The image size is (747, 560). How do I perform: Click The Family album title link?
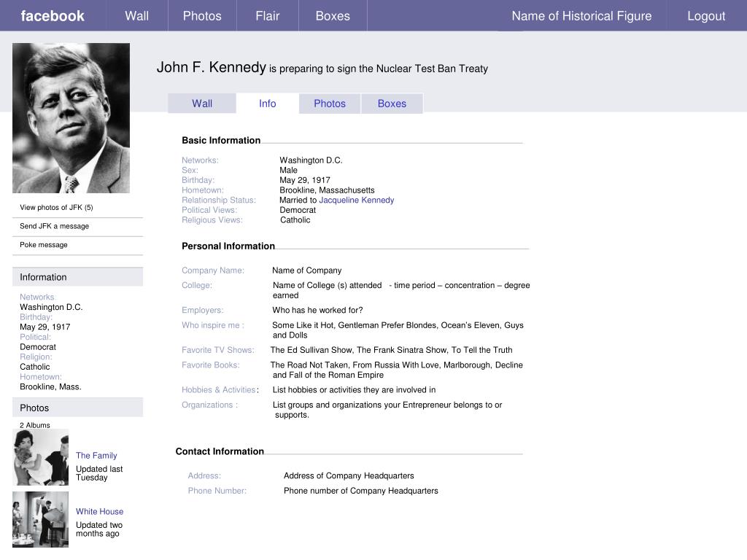pyautogui.click(x=96, y=456)
